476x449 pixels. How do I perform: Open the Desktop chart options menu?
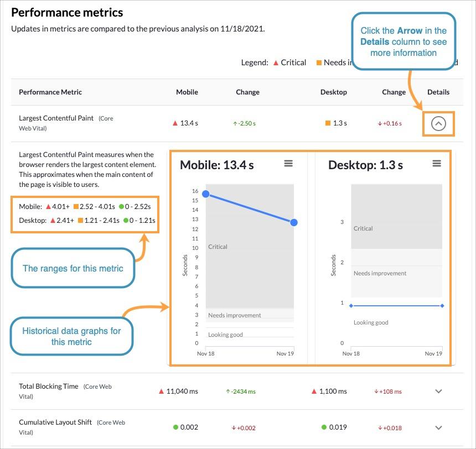(x=437, y=163)
